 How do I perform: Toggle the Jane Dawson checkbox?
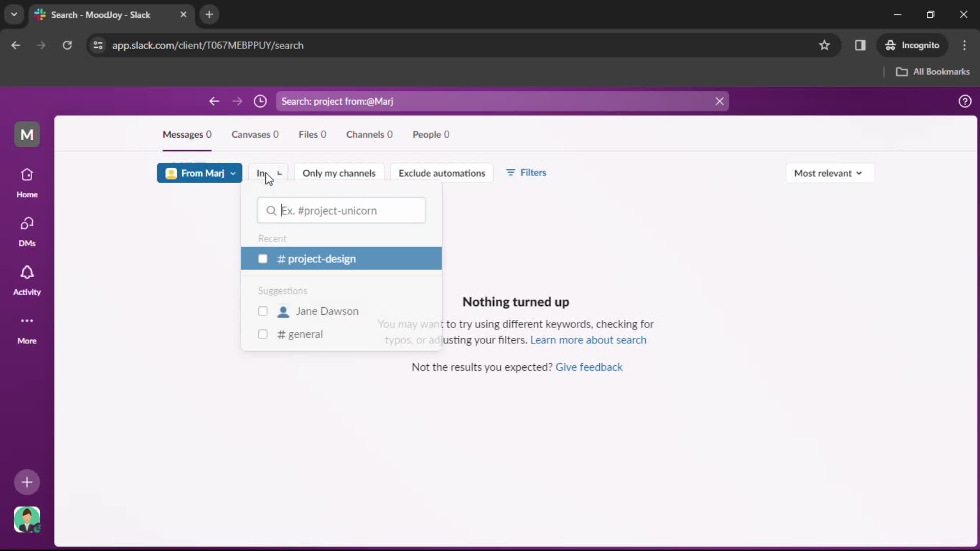tap(262, 311)
